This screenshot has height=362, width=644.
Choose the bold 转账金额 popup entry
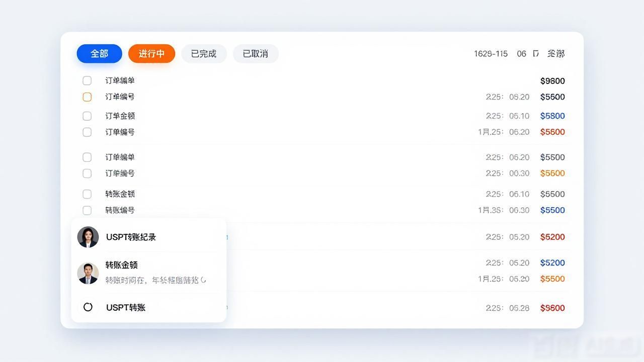pos(121,265)
